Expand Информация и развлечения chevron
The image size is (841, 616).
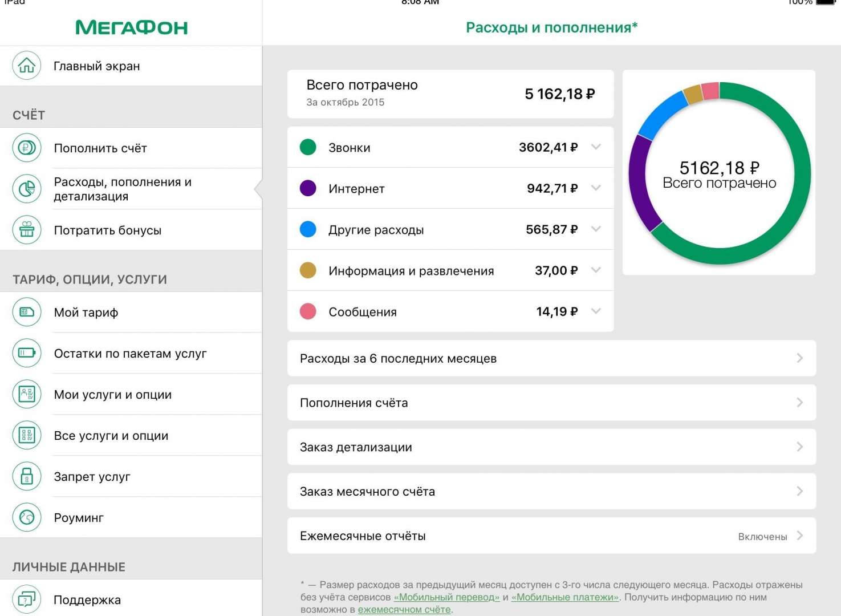pos(596,270)
